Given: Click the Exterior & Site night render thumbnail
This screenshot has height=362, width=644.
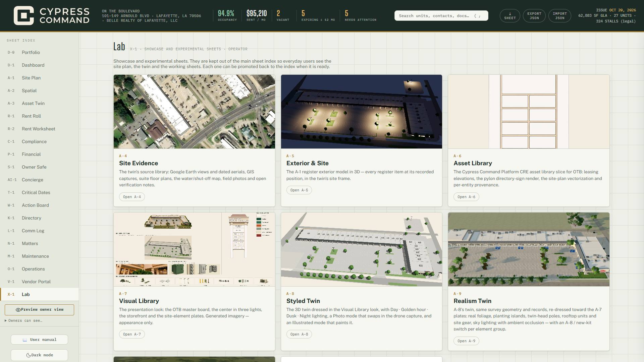Looking at the screenshot, I should (362, 112).
